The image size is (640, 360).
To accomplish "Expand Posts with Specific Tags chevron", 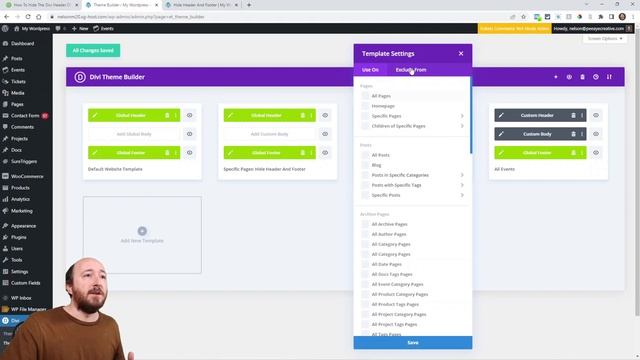I will click(462, 185).
